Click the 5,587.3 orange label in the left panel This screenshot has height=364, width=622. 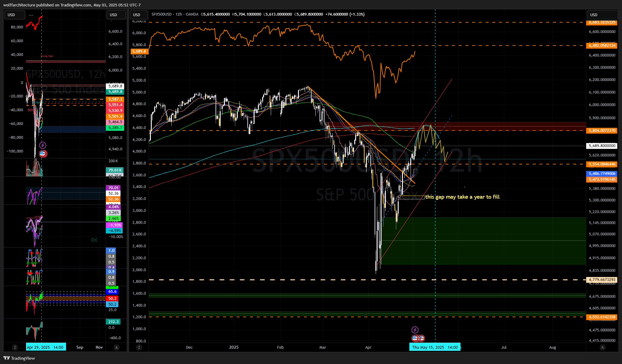115,99
